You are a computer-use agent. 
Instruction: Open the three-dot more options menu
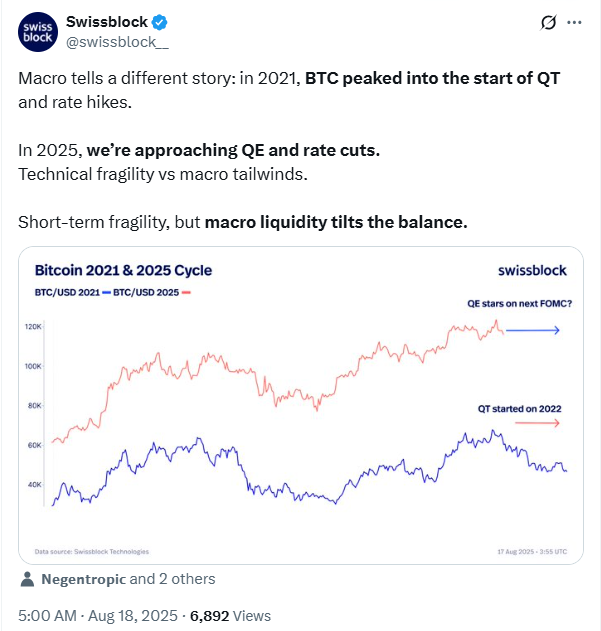click(574, 22)
